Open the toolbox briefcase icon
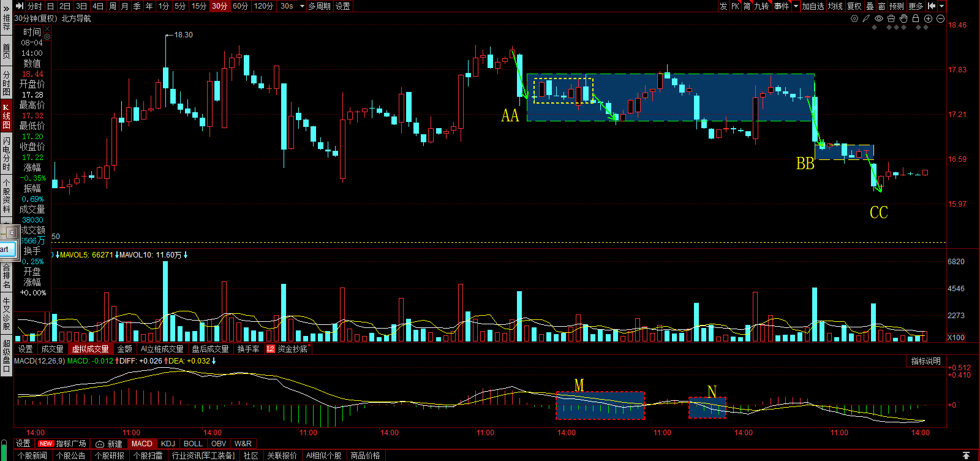This screenshot has width=980, height=461. (x=891, y=18)
